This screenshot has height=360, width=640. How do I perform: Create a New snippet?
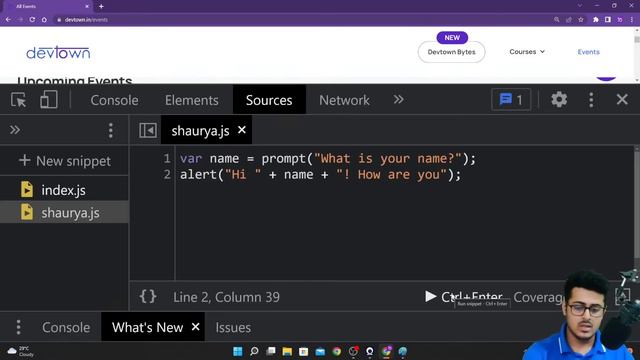64,161
